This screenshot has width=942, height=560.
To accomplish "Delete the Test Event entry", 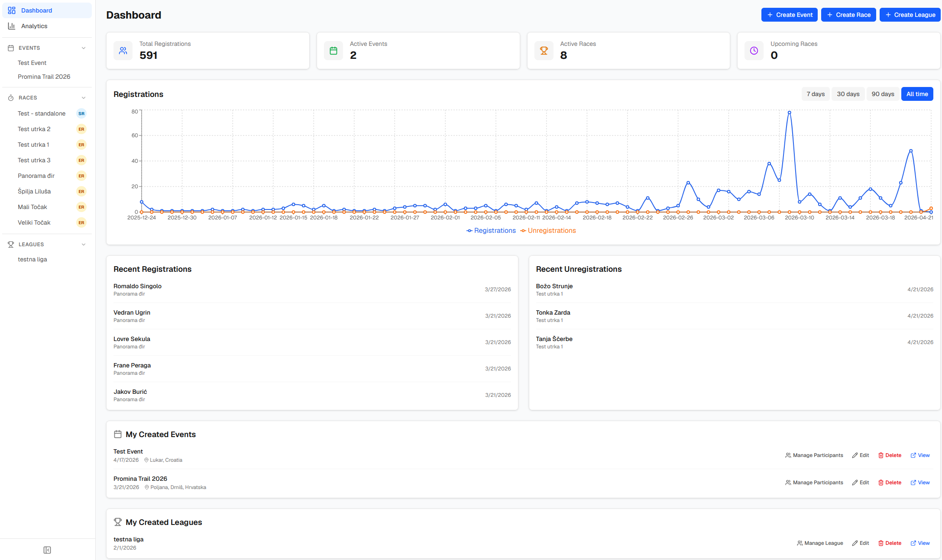I will tap(890, 455).
